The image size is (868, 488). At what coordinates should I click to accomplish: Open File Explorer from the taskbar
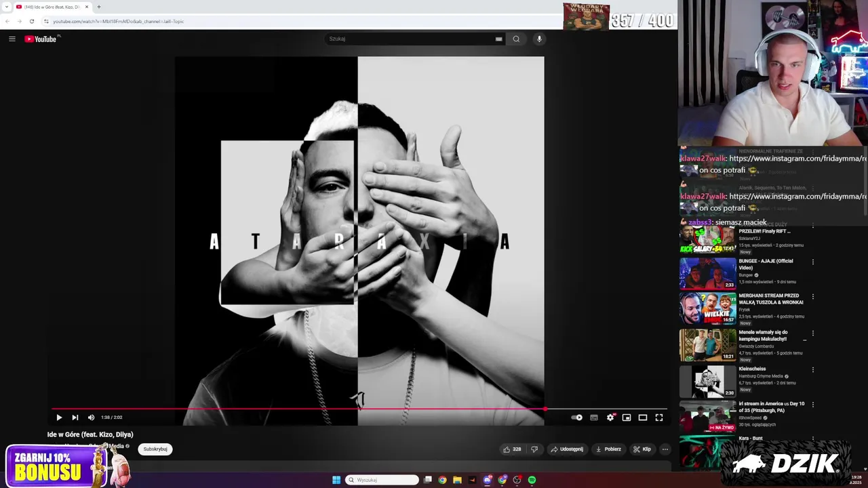click(457, 480)
